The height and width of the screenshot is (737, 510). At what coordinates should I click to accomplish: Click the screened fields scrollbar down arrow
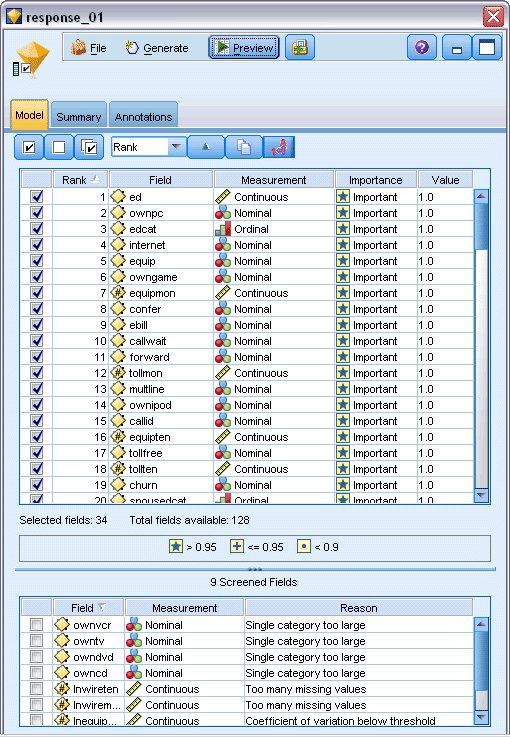(x=481, y=717)
